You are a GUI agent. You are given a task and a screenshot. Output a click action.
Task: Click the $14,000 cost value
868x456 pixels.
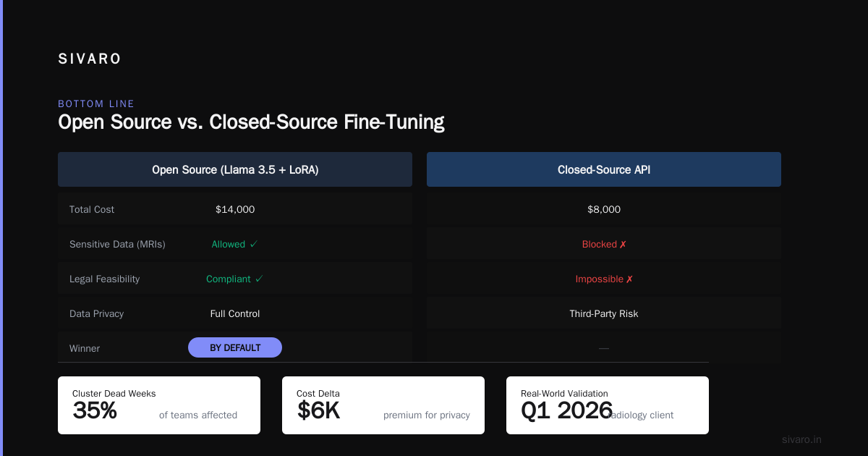(235, 209)
